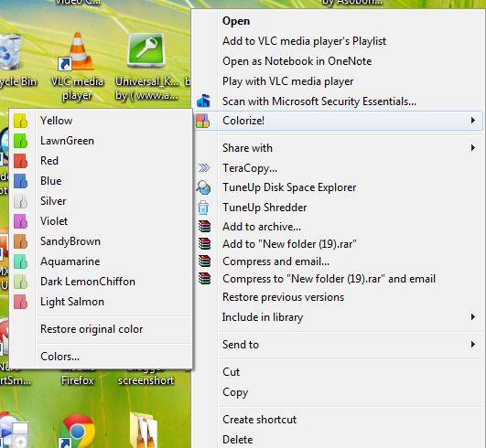Click the Silver folder color icon
This screenshot has width=486, height=448.
(x=20, y=201)
